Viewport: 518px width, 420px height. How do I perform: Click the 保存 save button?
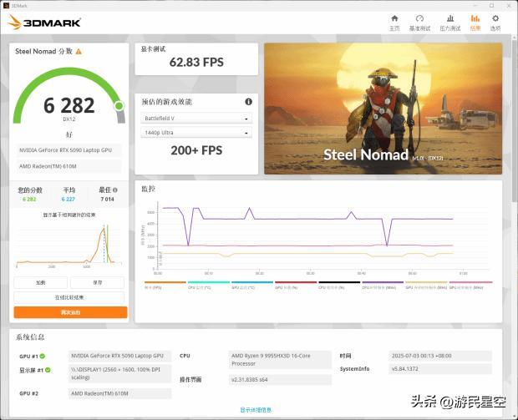point(98,282)
